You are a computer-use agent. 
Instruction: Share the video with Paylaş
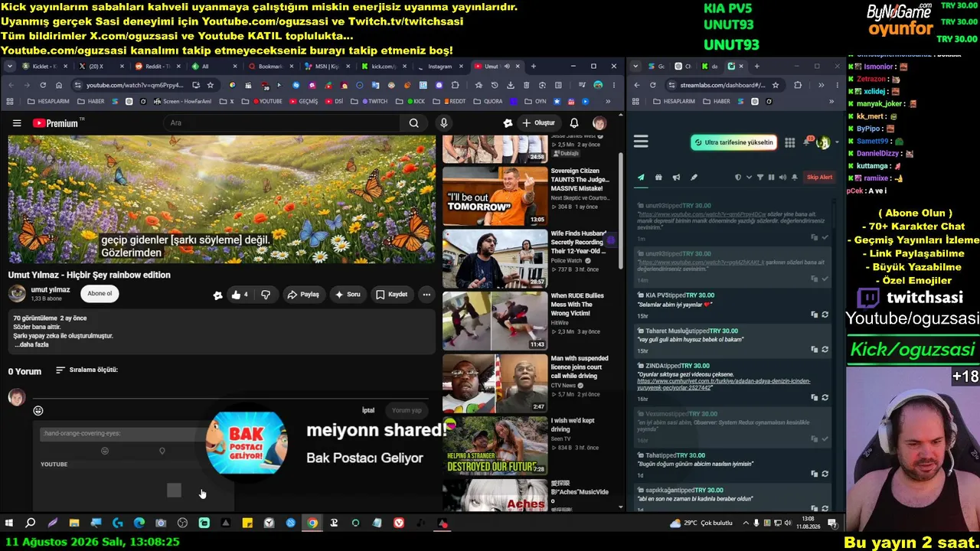(x=303, y=295)
